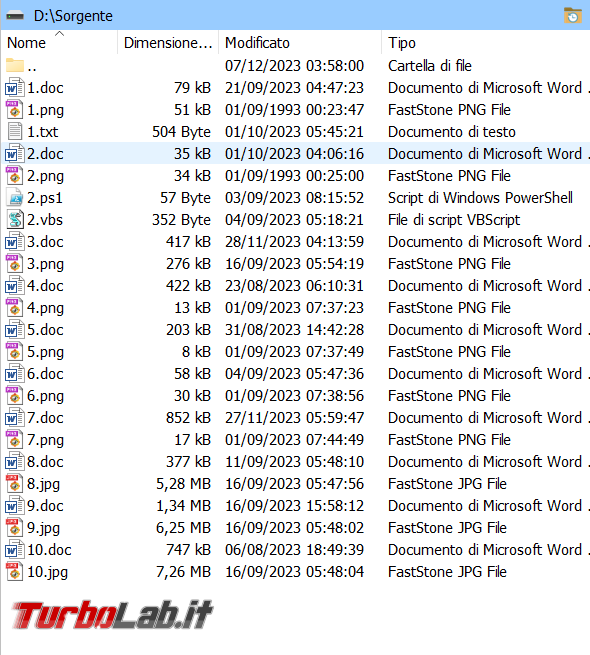
Task: Click the FastStone icon of 7.png
Action: coord(15,440)
